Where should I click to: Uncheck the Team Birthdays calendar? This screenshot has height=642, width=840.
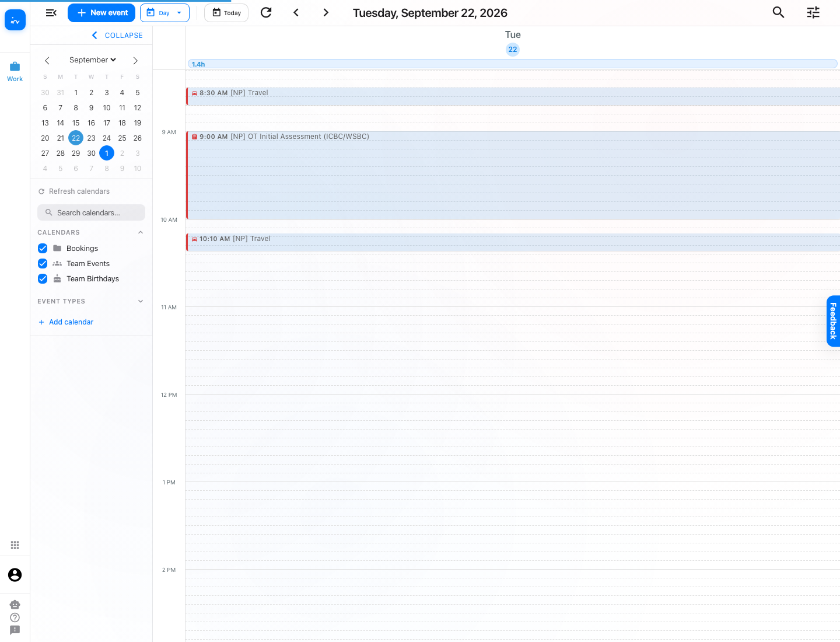[x=43, y=278]
